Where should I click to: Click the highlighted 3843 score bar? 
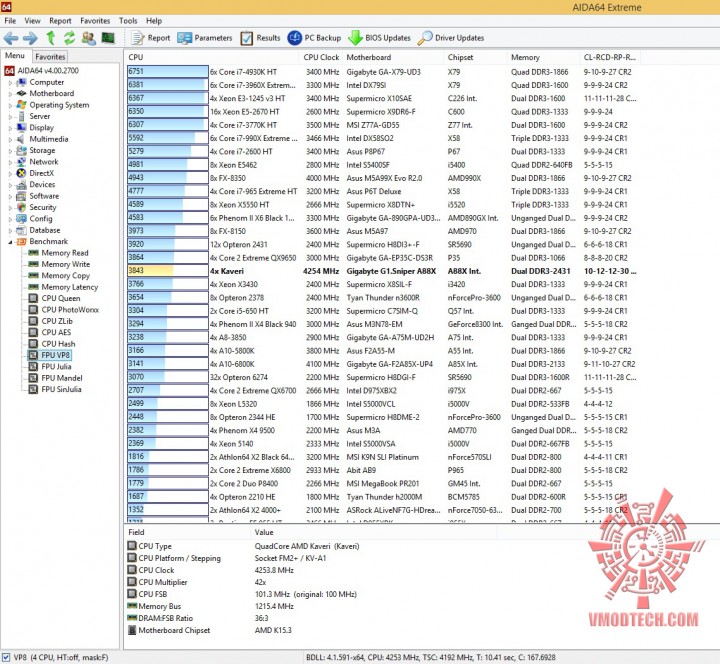click(x=168, y=271)
